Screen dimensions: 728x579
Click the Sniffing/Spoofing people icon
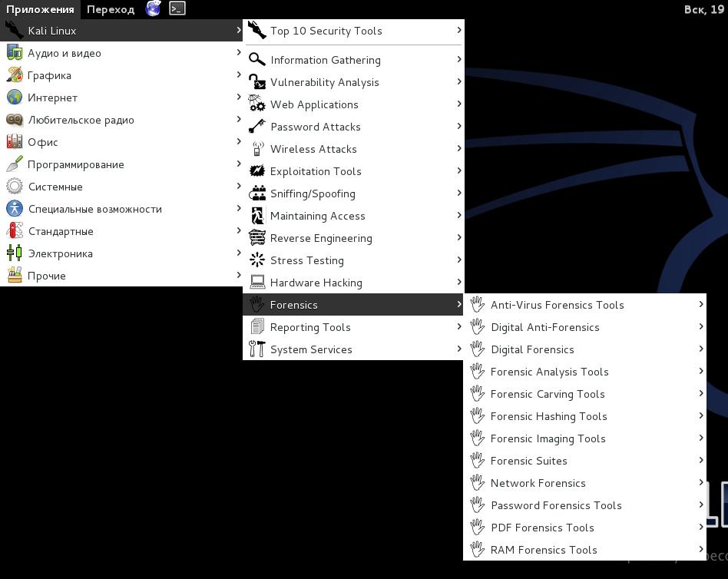(x=256, y=194)
